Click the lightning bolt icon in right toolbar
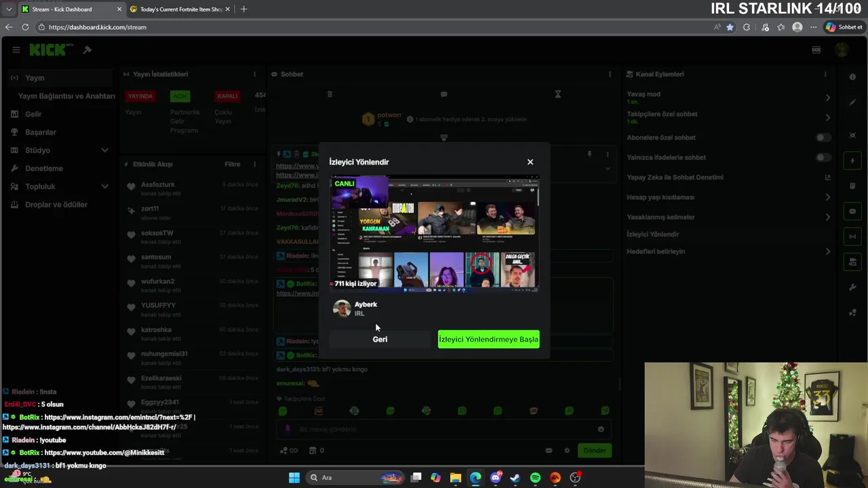The width and height of the screenshot is (868, 488). [852, 161]
